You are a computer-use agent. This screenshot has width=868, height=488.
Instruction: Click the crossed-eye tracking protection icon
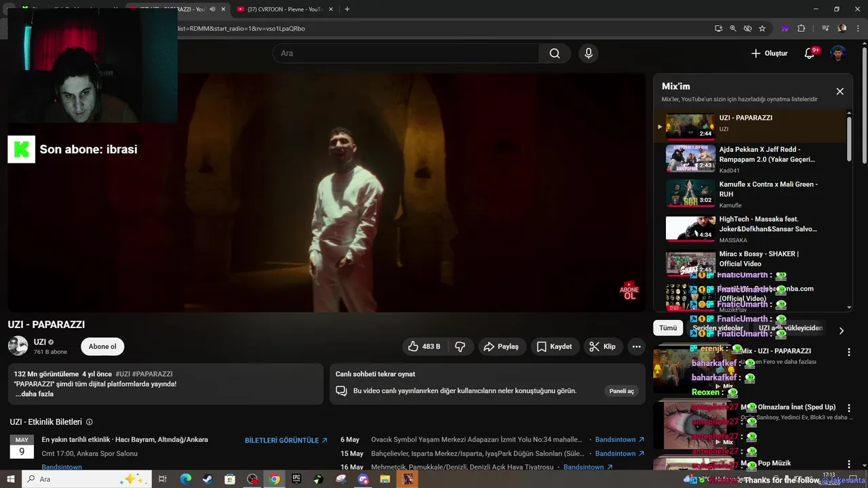point(747,28)
